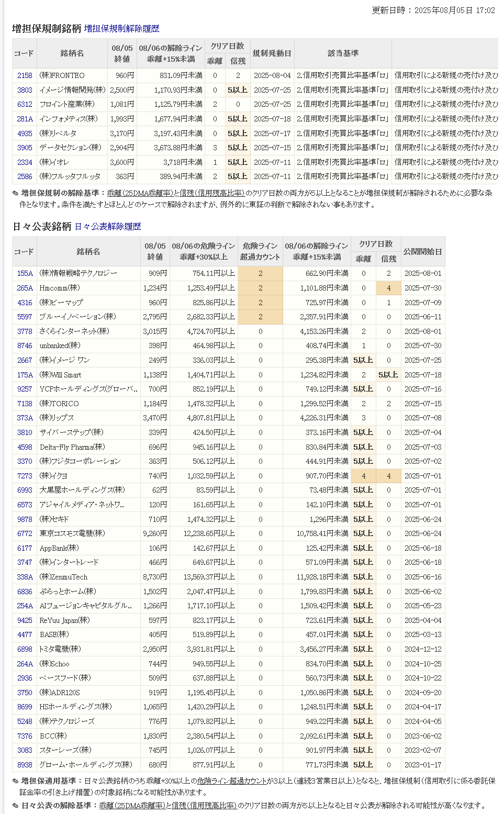Click the 更新日時 2025年08月05日 timestamp
Image resolution: width=504 pixels, height=814 pixels.
tap(433, 10)
